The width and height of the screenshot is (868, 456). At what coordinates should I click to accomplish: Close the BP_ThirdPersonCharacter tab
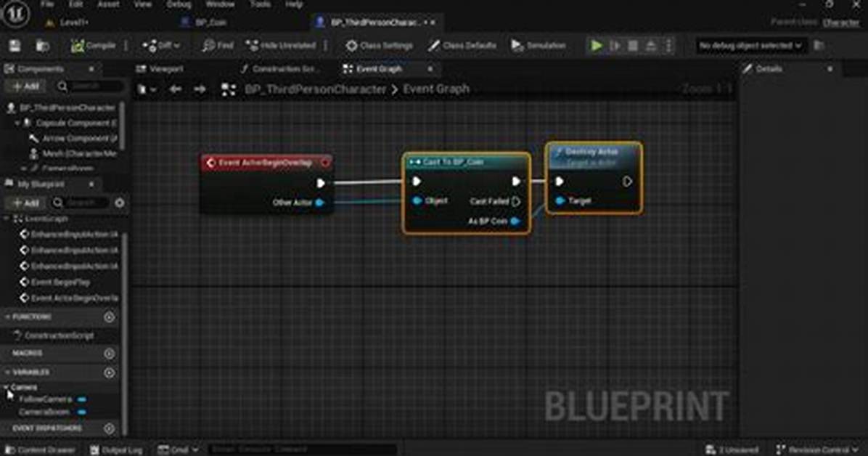[x=433, y=23]
